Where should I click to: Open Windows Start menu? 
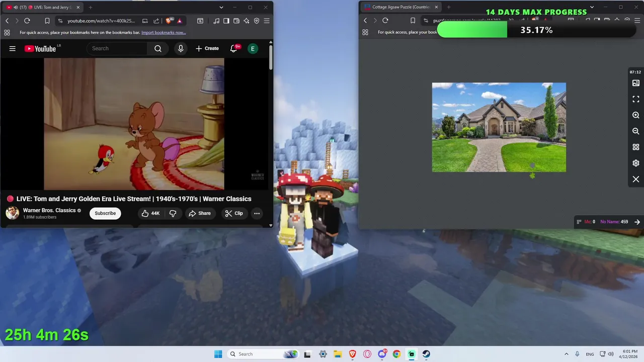[x=218, y=354]
